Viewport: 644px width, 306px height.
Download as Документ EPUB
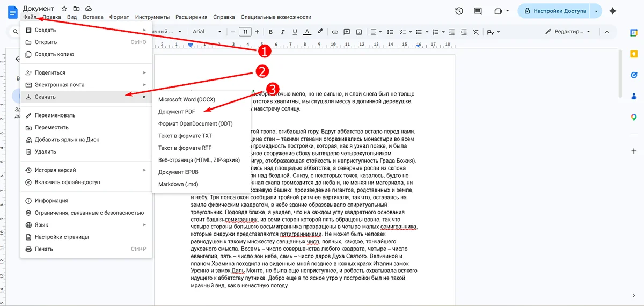click(201, 172)
